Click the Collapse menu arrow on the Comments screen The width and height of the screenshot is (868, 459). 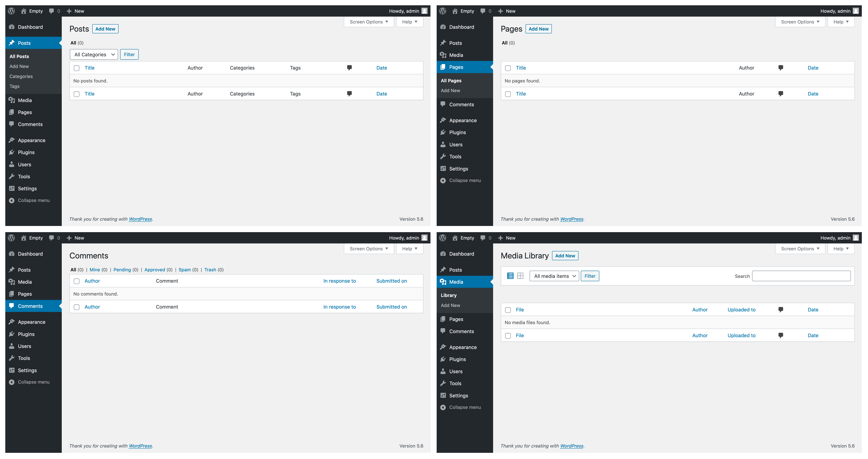pos(12,382)
